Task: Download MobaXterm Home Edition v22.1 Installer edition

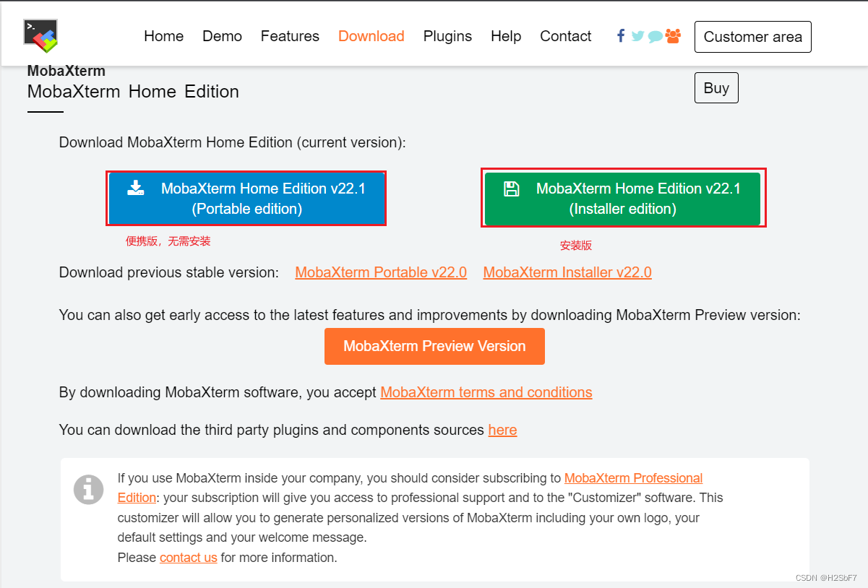Action: coord(623,199)
